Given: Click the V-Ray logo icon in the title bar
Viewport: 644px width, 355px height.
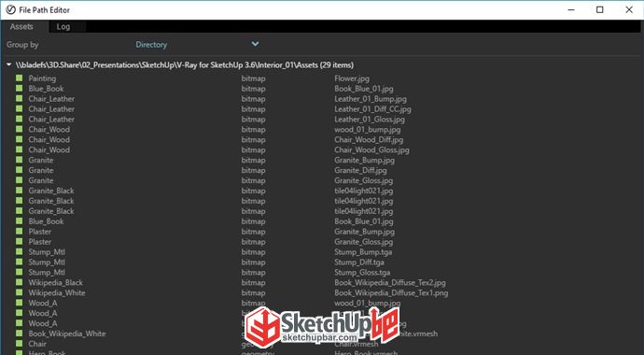Looking at the screenshot, I should [x=10, y=9].
